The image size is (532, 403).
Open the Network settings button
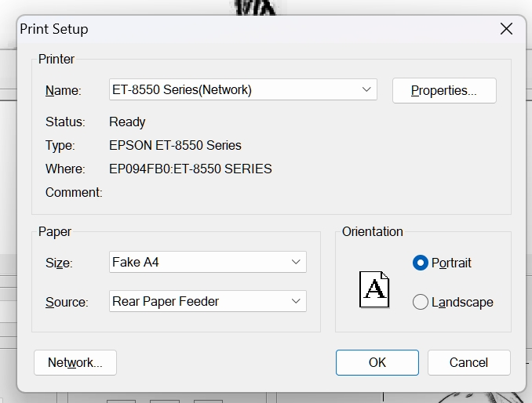click(x=75, y=362)
